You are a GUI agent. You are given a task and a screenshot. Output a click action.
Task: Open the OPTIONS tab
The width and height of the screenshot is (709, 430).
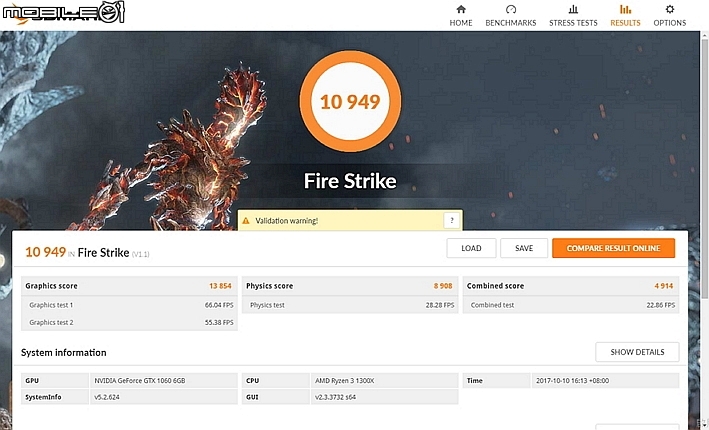click(670, 16)
